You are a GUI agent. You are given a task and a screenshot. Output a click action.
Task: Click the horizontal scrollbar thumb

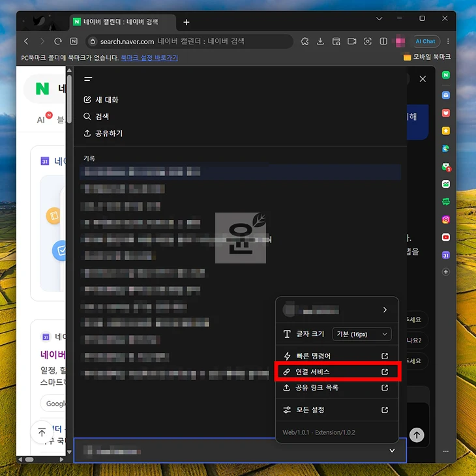click(x=29, y=459)
